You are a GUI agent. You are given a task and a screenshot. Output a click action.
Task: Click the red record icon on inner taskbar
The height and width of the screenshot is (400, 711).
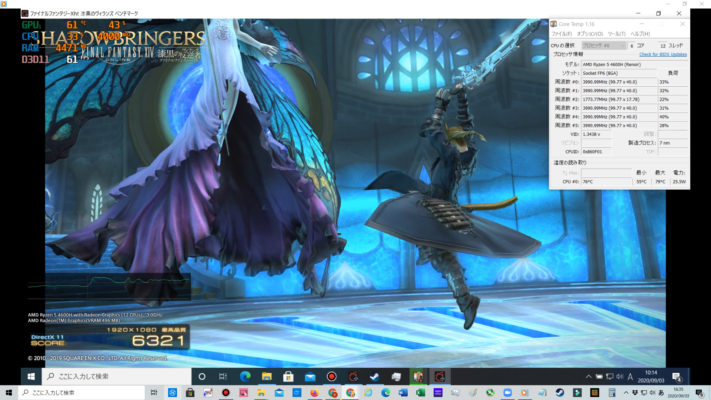tap(331, 376)
